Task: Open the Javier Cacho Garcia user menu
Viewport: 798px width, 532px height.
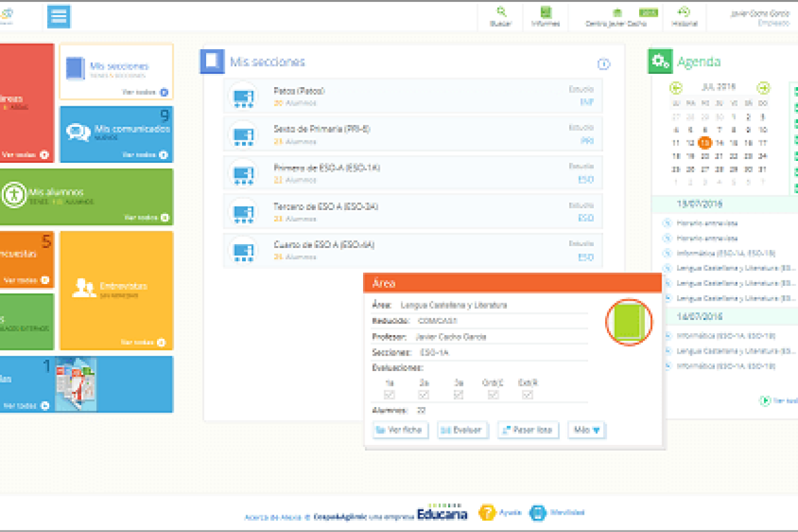Action: pyautogui.click(x=760, y=17)
